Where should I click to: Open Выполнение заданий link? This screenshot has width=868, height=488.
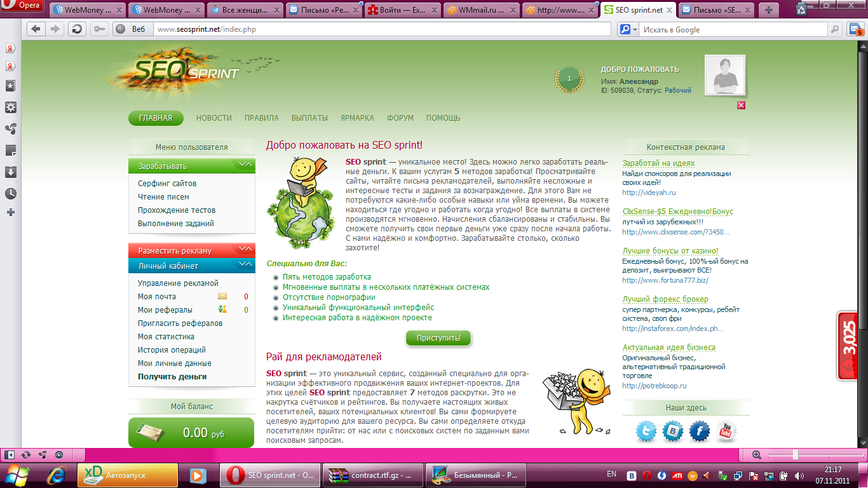pyautogui.click(x=176, y=224)
